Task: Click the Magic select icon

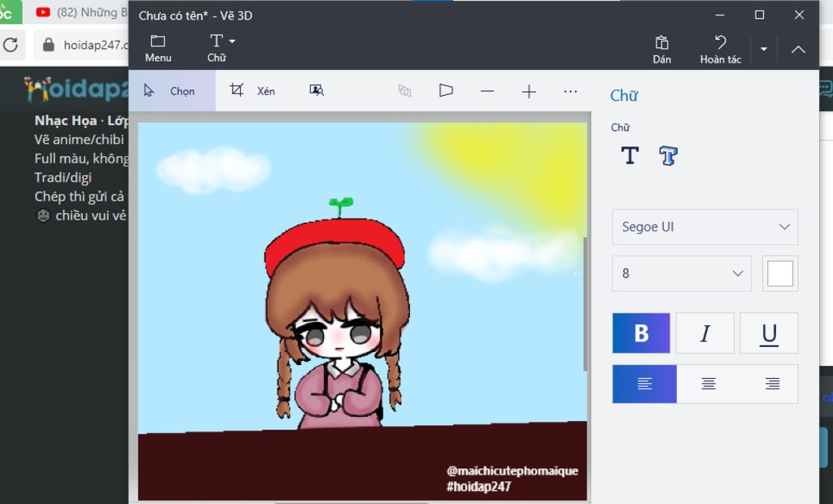Action: (316, 91)
